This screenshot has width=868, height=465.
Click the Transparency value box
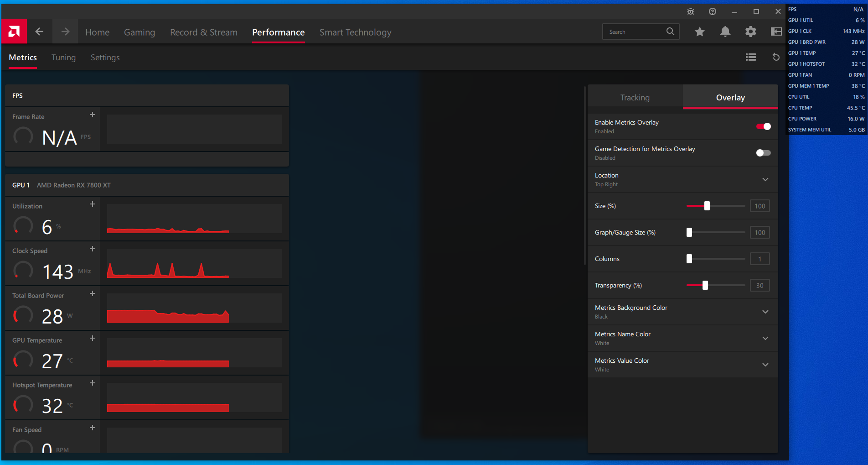[x=760, y=285]
